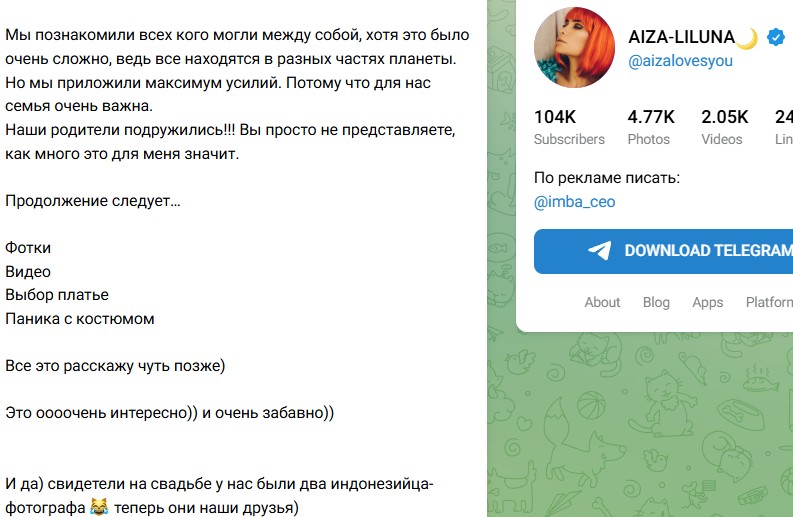Click the "Выбор платье" line in post

57,295
